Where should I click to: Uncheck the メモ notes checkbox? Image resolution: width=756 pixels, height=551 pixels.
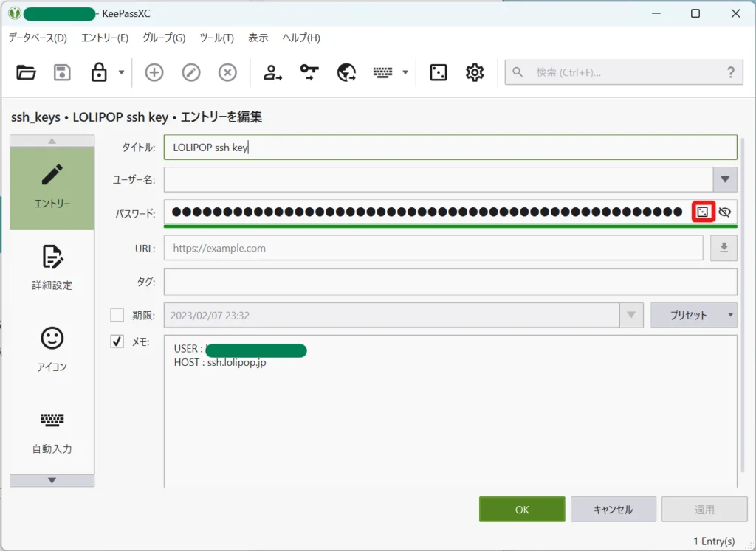tap(117, 342)
